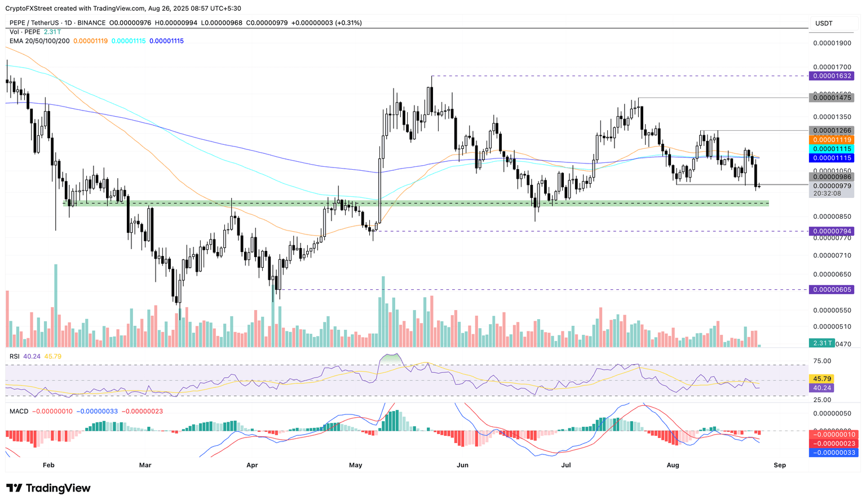
Task: Click the EMA 20/50/100/200 indicator legend
Action: [x=39, y=41]
